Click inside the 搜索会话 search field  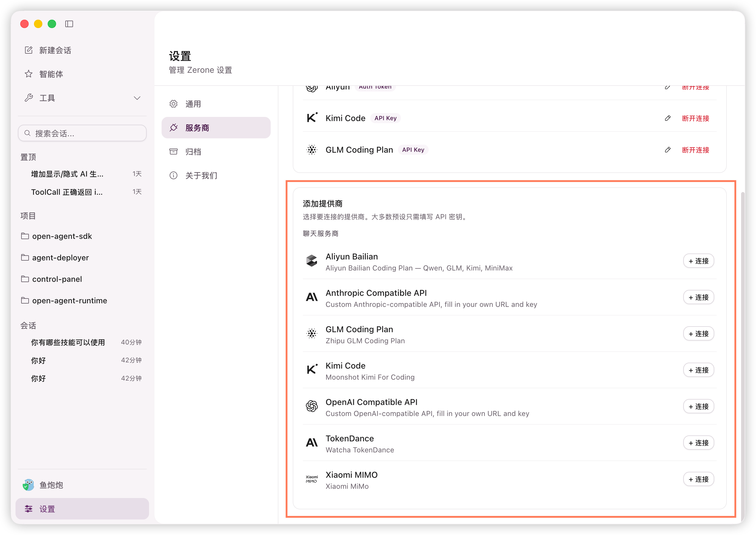click(82, 133)
